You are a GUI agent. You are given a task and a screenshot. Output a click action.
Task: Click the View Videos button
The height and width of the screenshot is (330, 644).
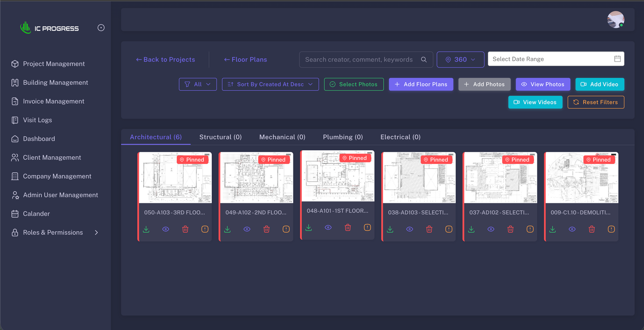pyautogui.click(x=535, y=102)
